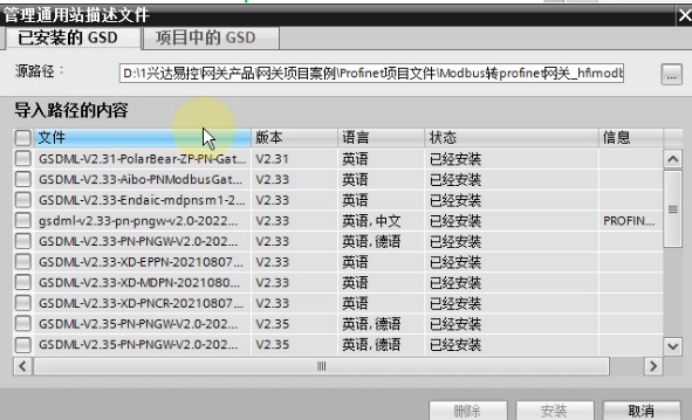Viewport: 692px width, 420px height.
Task: Sort by the 文件 column header
Action: [x=142, y=138]
